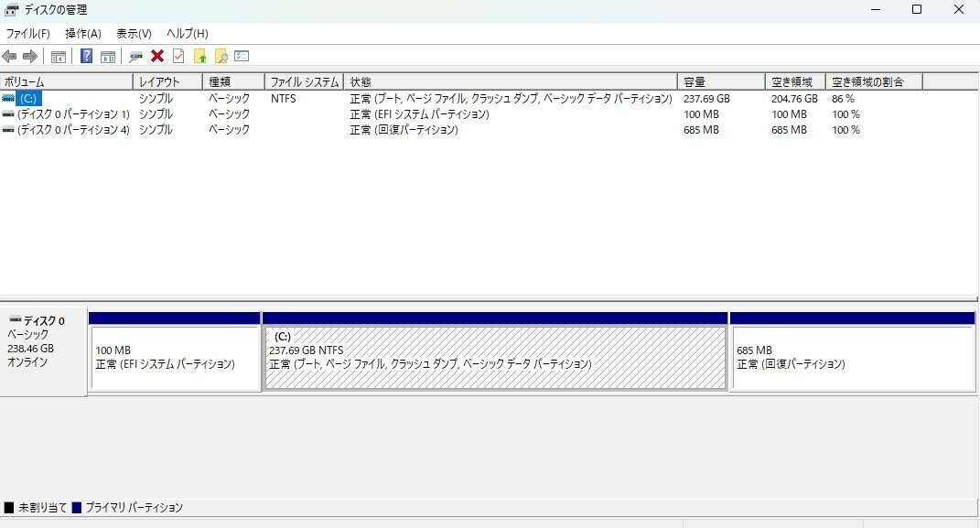Click the 86 % free ratio cell
This screenshot has width=980, height=528.
point(843,99)
